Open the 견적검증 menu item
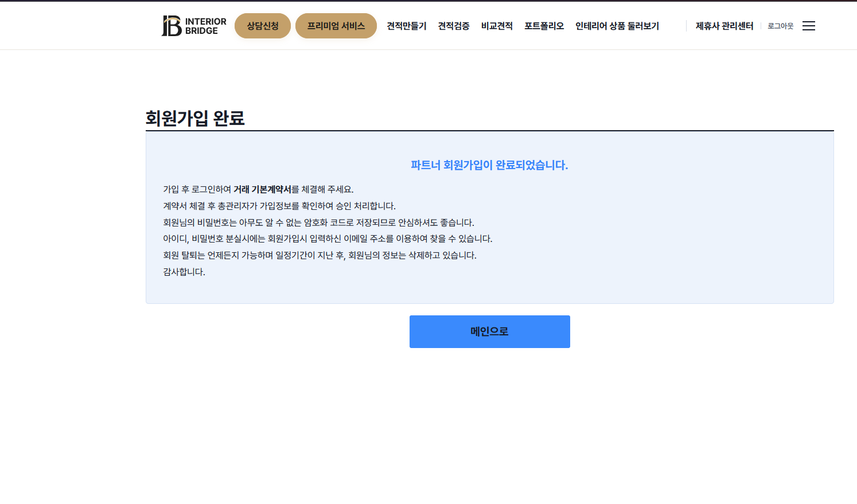The height and width of the screenshot is (504, 857). click(x=454, y=26)
